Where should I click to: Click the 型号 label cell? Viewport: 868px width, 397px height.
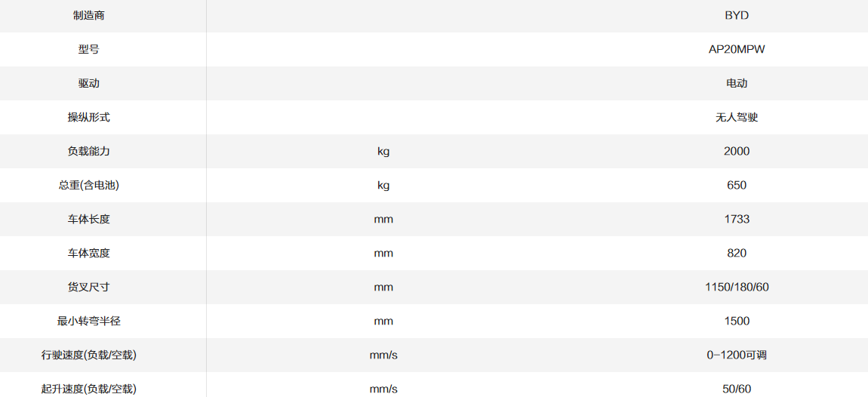coord(88,49)
